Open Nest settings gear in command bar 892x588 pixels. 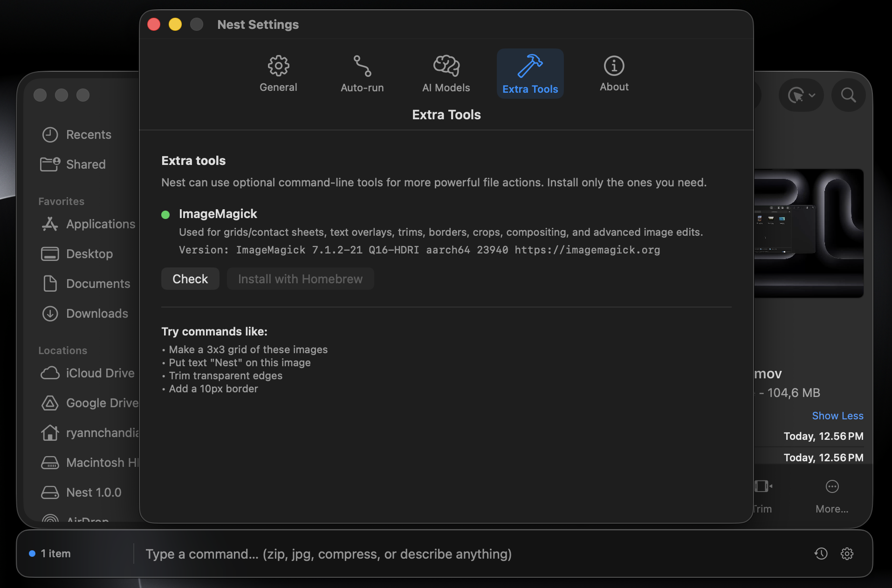point(847,554)
